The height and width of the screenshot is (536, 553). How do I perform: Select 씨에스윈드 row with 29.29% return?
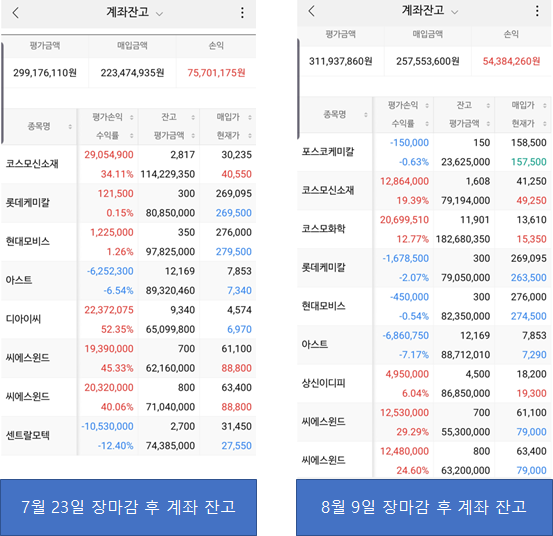pos(424,422)
